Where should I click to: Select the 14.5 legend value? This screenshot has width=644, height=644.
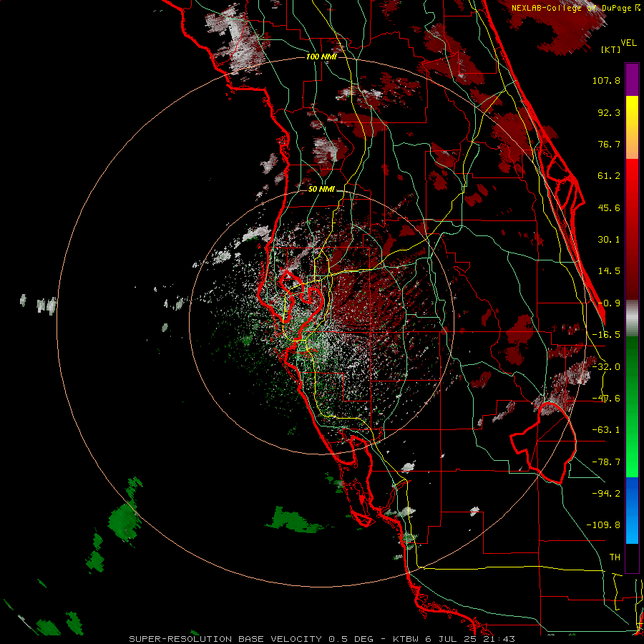click(609, 271)
